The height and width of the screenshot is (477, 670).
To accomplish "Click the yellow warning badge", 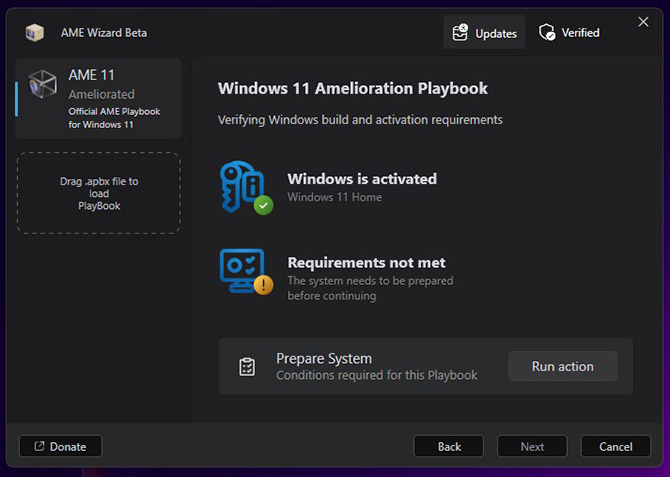I will coord(264,285).
